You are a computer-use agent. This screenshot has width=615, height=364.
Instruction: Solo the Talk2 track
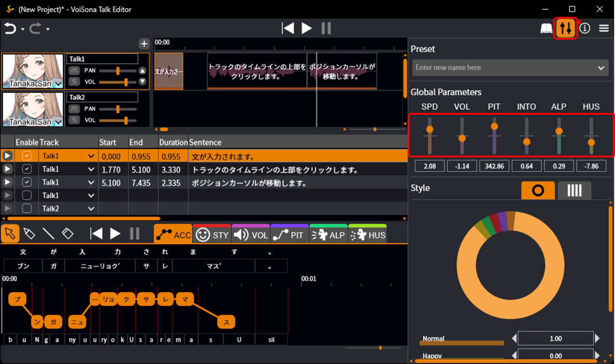point(74,120)
